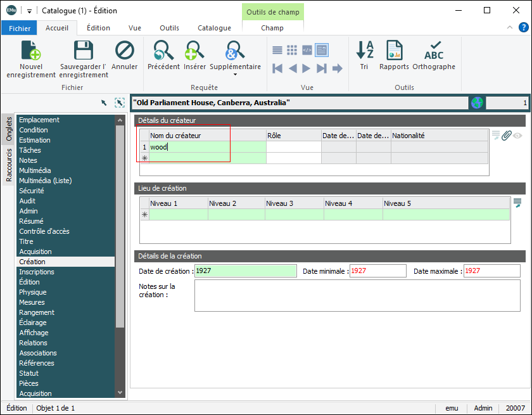Click the paperclip attach icon beside creator table
The height and width of the screenshot is (415, 532).
tap(506, 135)
